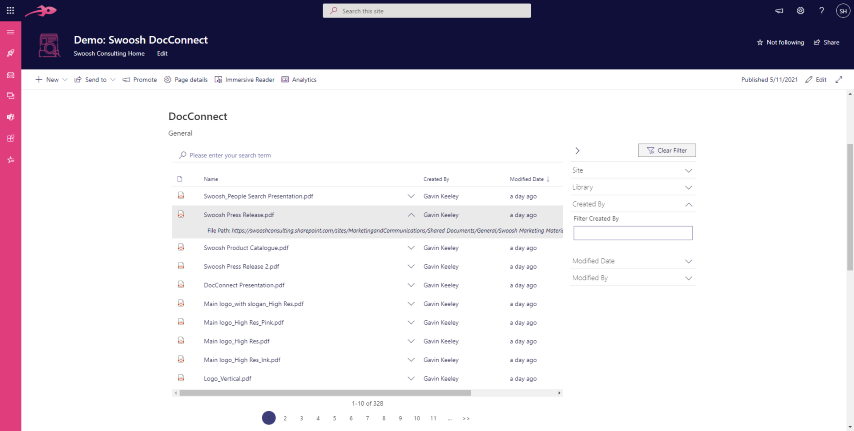This screenshot has width=854, height=431.
Task: Go to results page 11
Action: click(433, 418)
